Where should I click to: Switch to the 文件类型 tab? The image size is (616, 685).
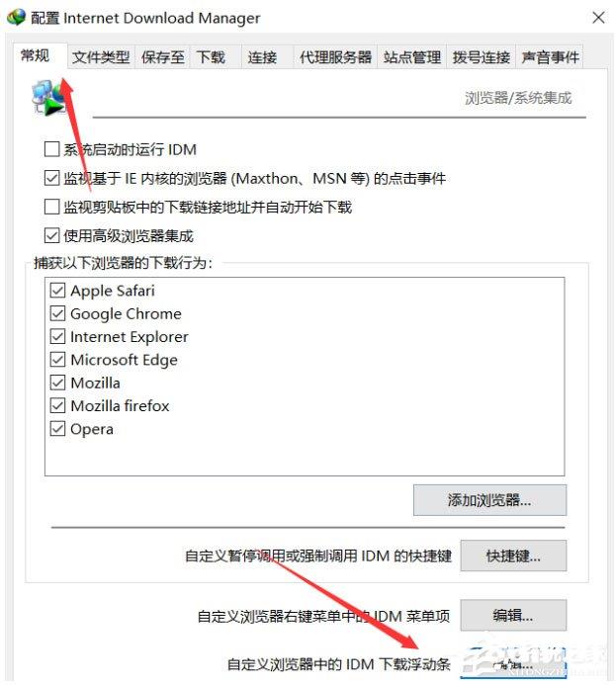coord(101,57)
